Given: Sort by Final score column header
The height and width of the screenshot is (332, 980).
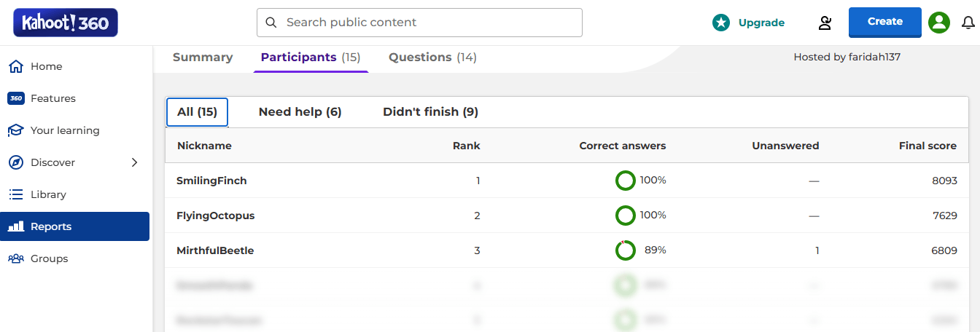Looking at the screenshot, I should [927, 146].
